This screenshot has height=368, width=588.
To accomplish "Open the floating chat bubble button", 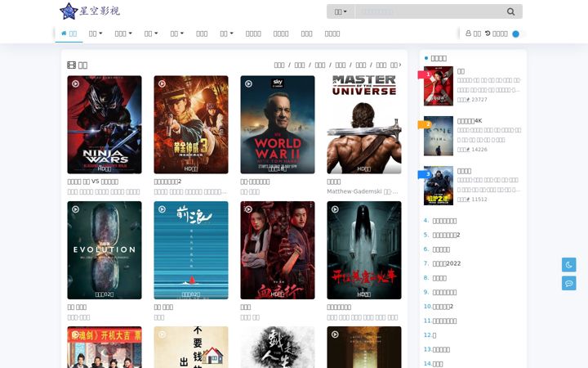I will coord(569,283).
